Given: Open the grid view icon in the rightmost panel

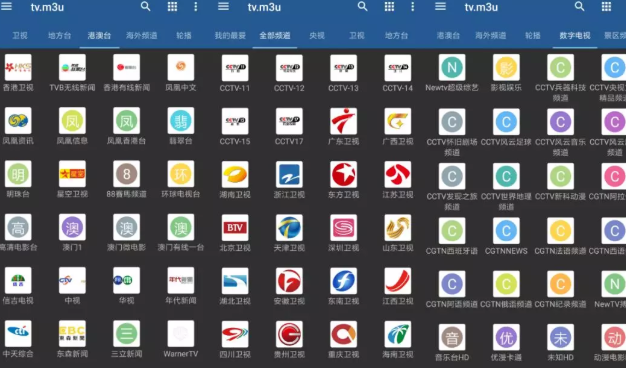Looking at the screenshot, I should point(606,6).
